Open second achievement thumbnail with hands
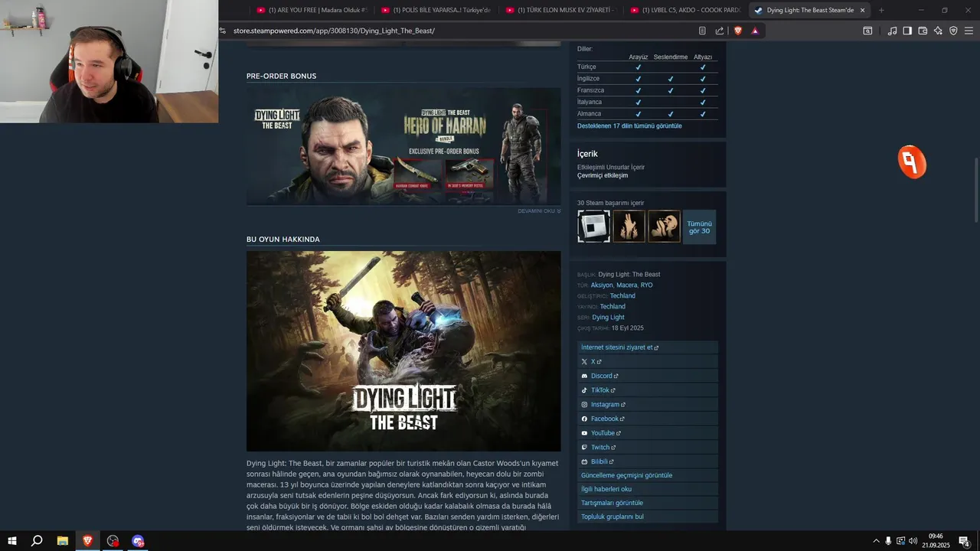980x551 pixels. pyautogui.click(x=629, y=227)
